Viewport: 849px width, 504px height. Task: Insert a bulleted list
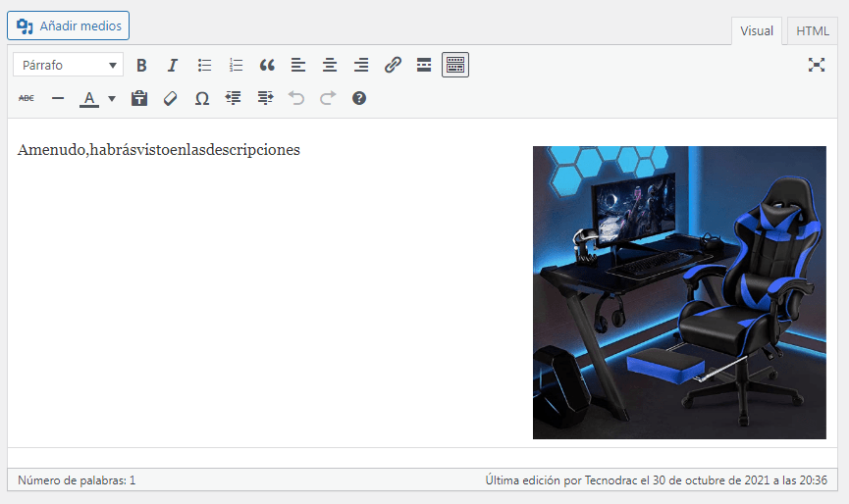[x=204, y=66]
